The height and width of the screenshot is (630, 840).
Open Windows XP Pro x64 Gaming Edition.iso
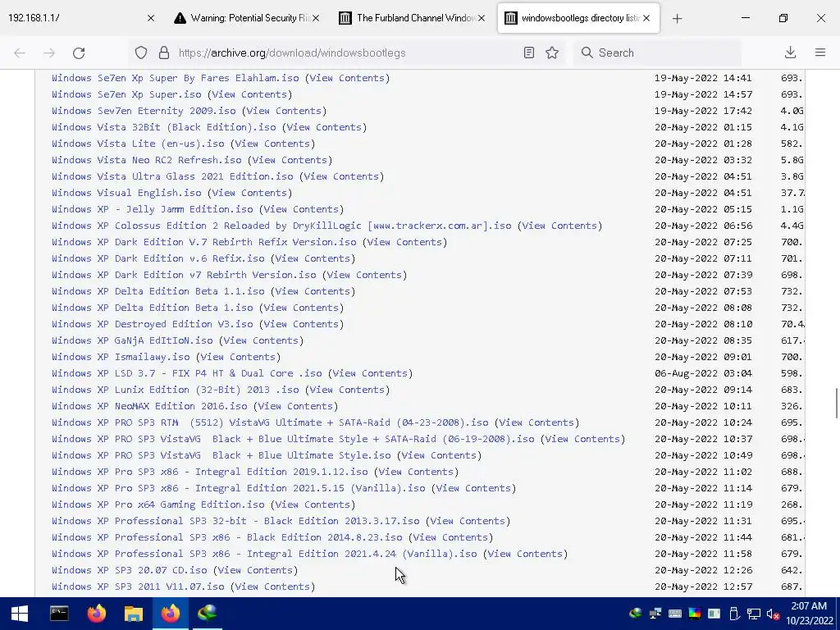click(158, 504)
